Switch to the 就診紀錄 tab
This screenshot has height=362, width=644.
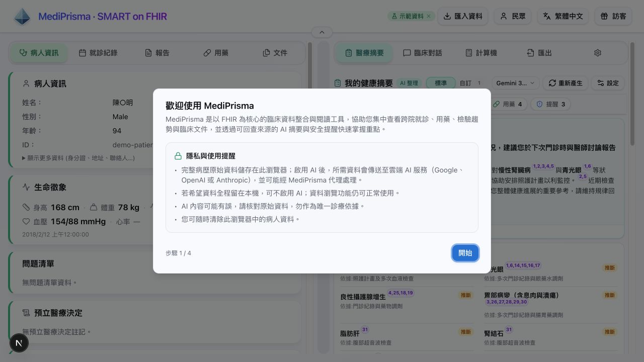98,53
